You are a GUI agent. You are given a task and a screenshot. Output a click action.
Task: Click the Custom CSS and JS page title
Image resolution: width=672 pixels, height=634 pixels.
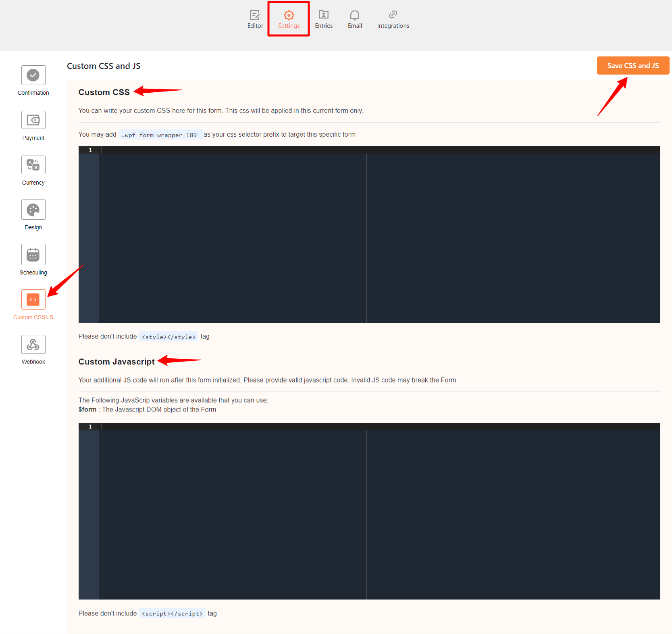[104, 66]
